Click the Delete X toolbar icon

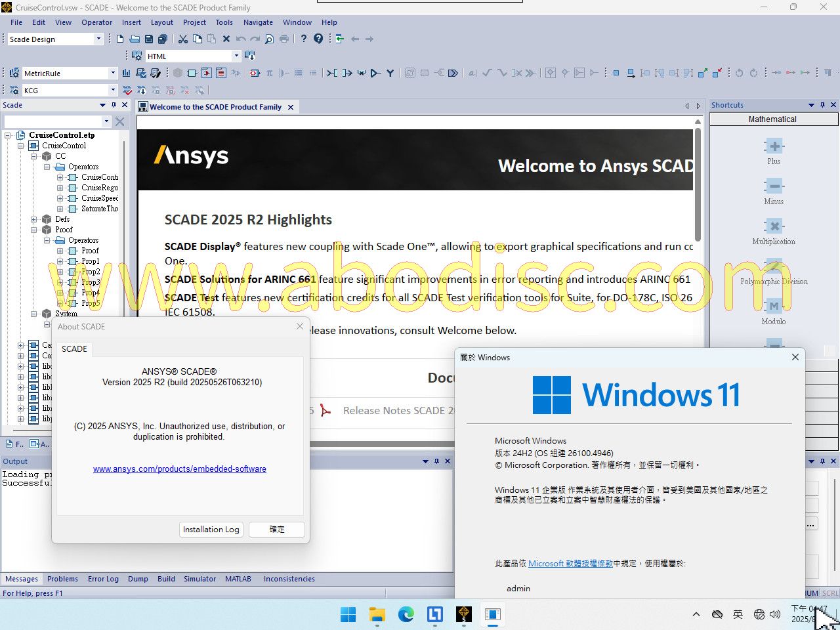[226, 39]
